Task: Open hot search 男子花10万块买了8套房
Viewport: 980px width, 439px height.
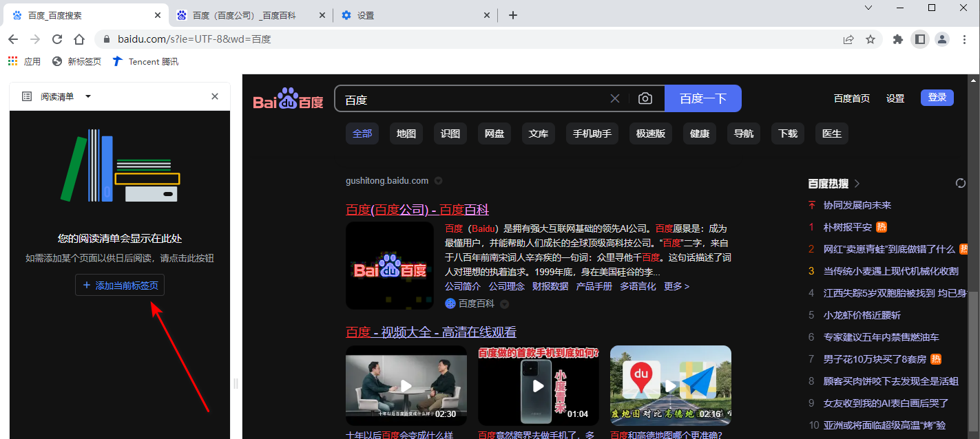Action: (875, 359)
